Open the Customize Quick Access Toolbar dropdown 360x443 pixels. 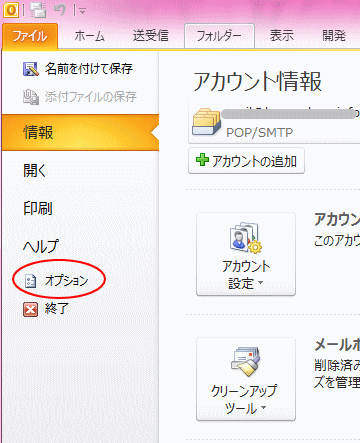click(x=82, y=11)
